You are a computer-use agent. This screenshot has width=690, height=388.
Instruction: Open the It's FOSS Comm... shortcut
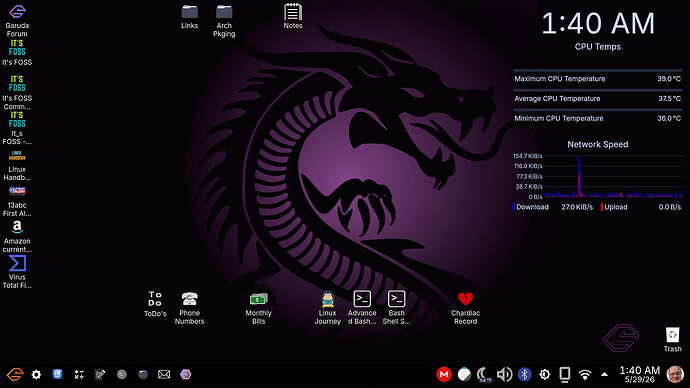[17, 92]
